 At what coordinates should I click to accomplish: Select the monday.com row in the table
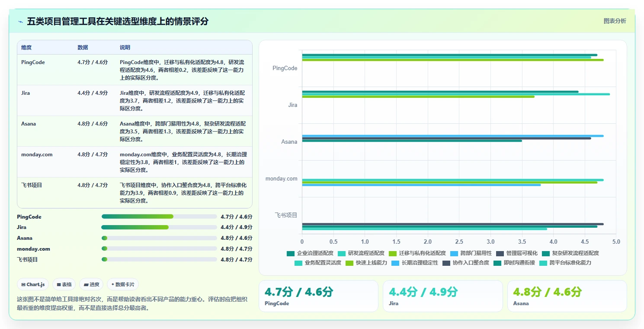pyautogui.click(x=135, y=162)
